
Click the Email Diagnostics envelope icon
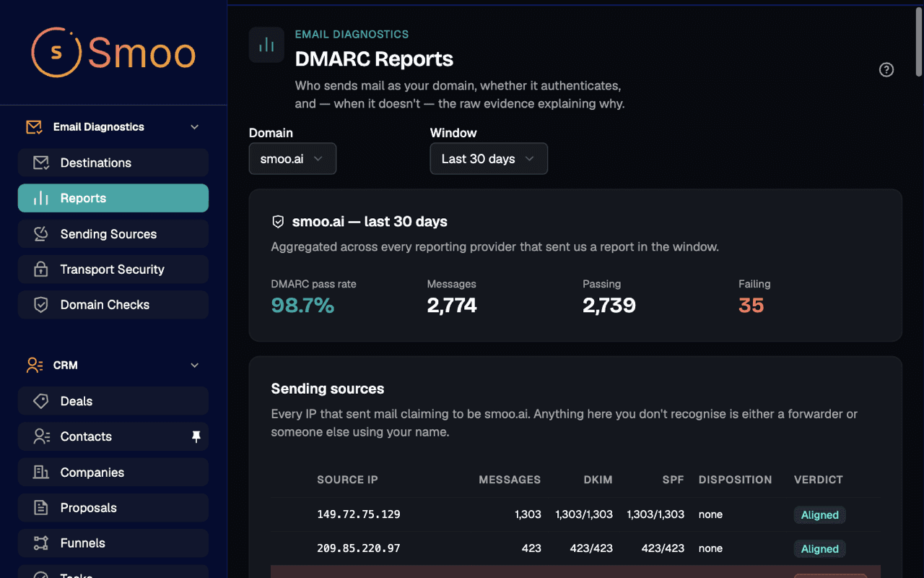click(34, 127)
